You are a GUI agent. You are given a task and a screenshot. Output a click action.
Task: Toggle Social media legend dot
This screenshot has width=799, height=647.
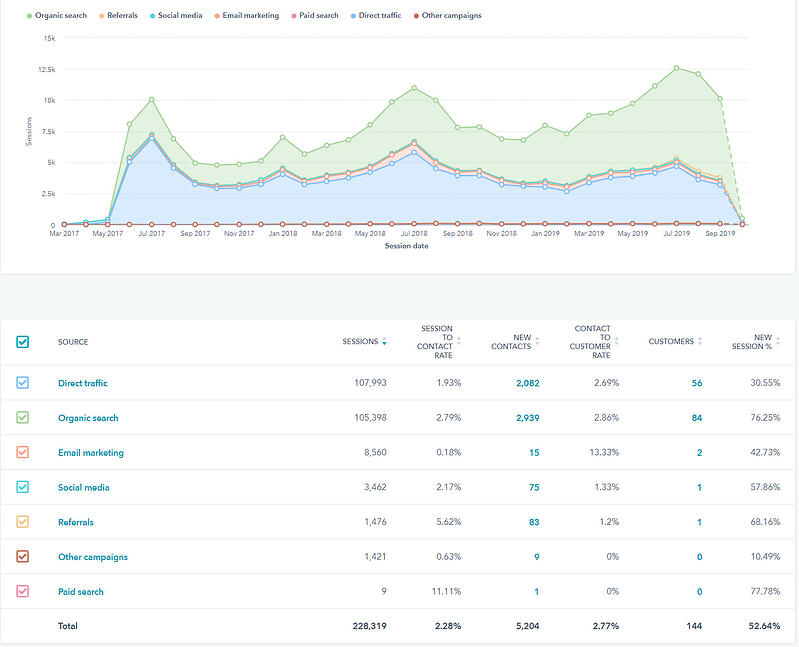[152, 16]
